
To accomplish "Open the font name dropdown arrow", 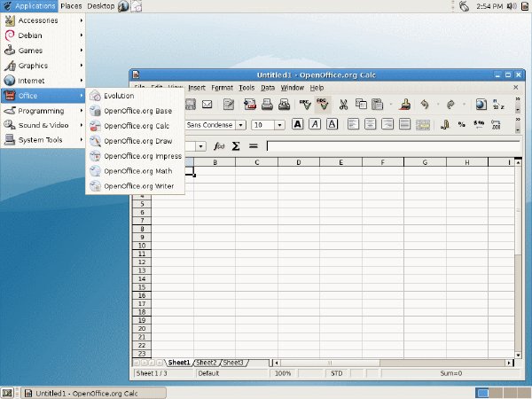I will [240, 125].
